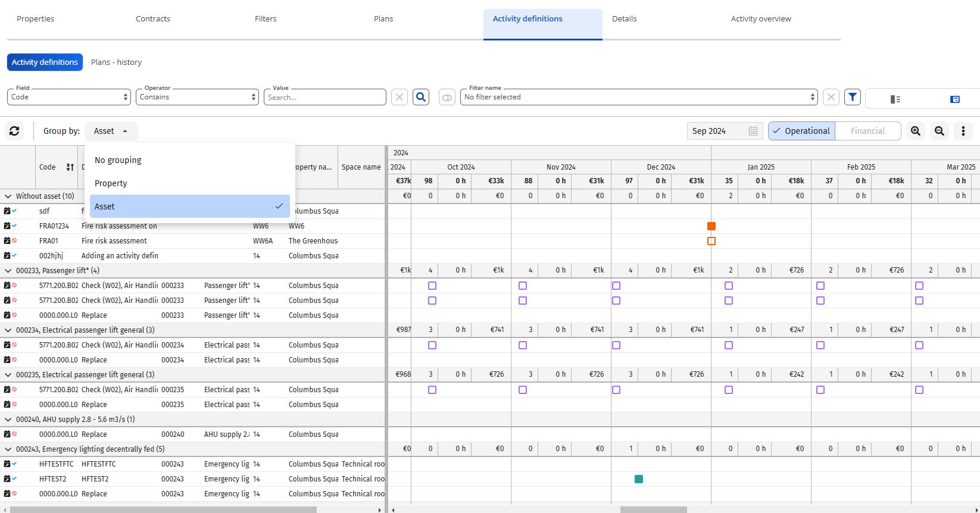Close the Group by Asset dropdown

(111, 131)
